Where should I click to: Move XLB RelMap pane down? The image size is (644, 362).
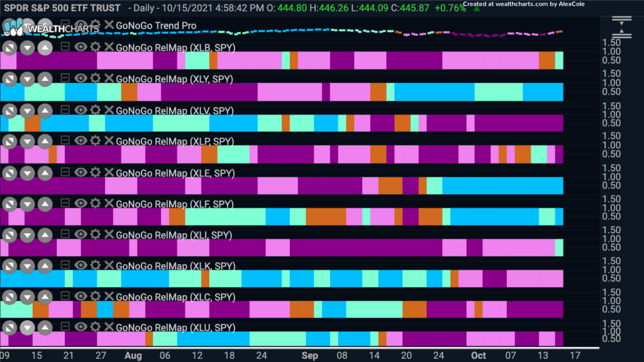(x=27, y=48)
